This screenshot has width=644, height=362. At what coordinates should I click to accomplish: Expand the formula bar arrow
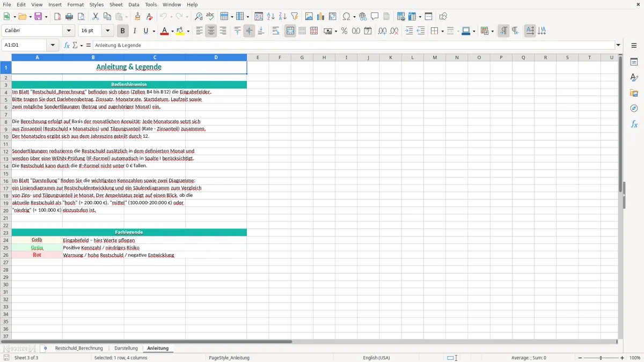pyautogui.click(x=618, y=45)
